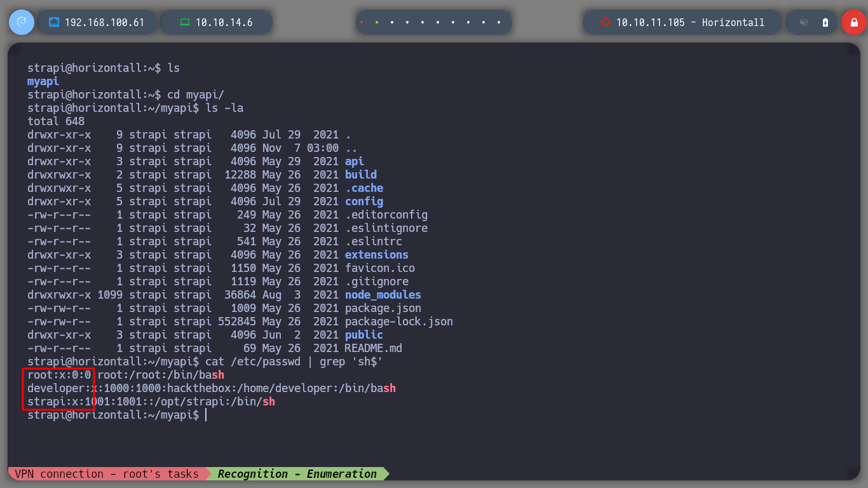Image resolution: width=868 pixels, height=488 pixels.
Task: Click the 192.168.100.61 address label
Action: [x=105, y=22]
